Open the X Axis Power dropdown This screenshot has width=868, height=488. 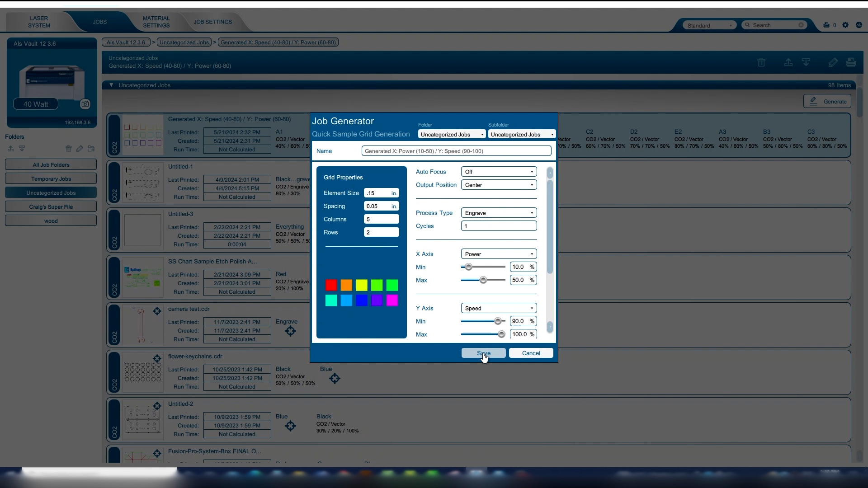(499, 254)
